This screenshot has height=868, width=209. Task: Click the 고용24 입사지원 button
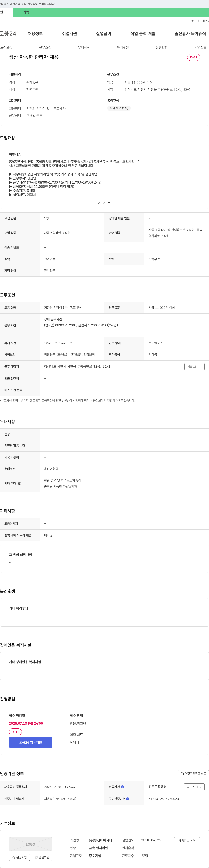(31, 742)
